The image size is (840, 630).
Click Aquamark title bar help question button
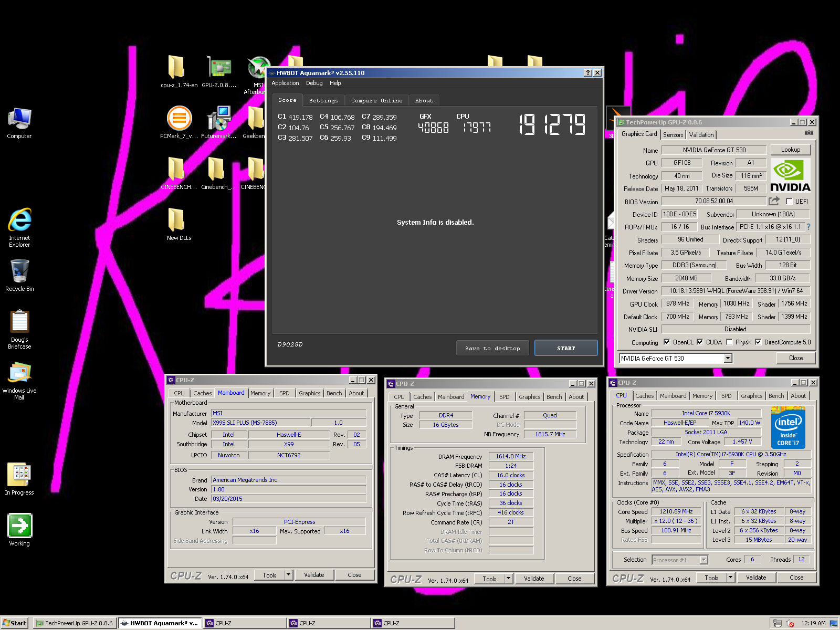[588, 73]
